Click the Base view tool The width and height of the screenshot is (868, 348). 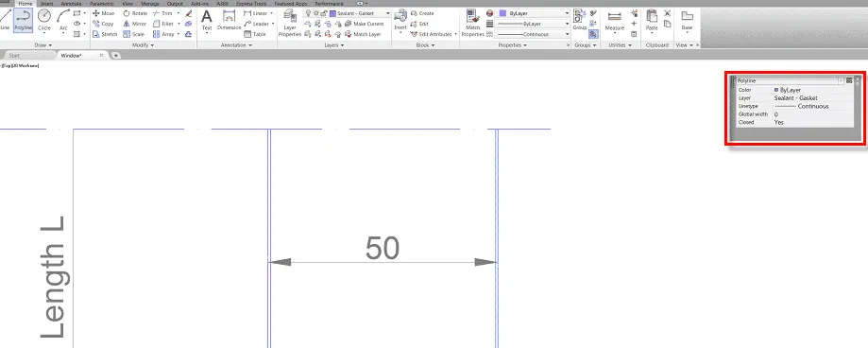click(x=687, y=21)
